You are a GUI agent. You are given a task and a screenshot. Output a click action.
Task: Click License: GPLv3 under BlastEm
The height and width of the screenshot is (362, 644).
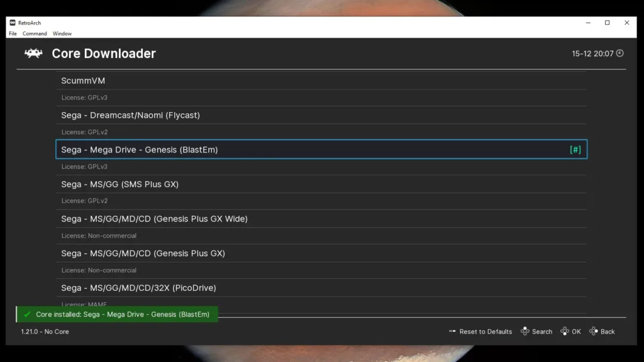point(84,167)
